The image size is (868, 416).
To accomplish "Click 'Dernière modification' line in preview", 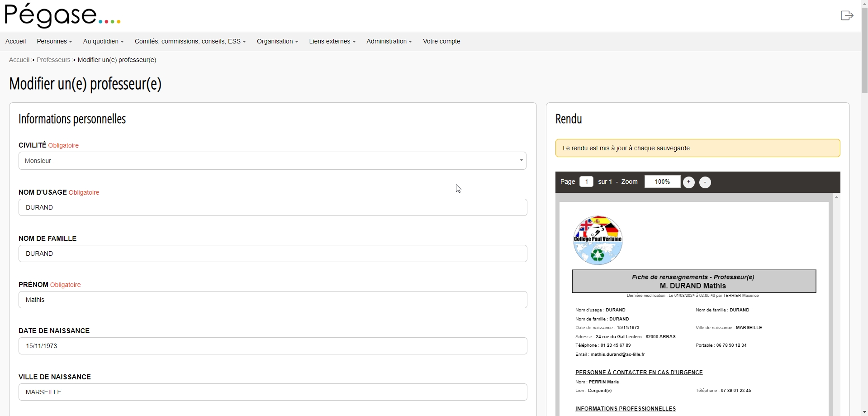I will pos(693,296).
